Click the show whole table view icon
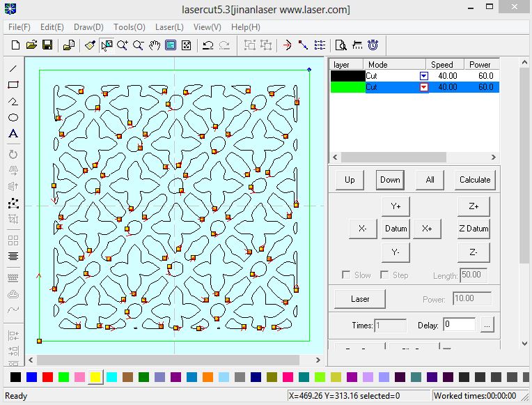 pos(171,45)
